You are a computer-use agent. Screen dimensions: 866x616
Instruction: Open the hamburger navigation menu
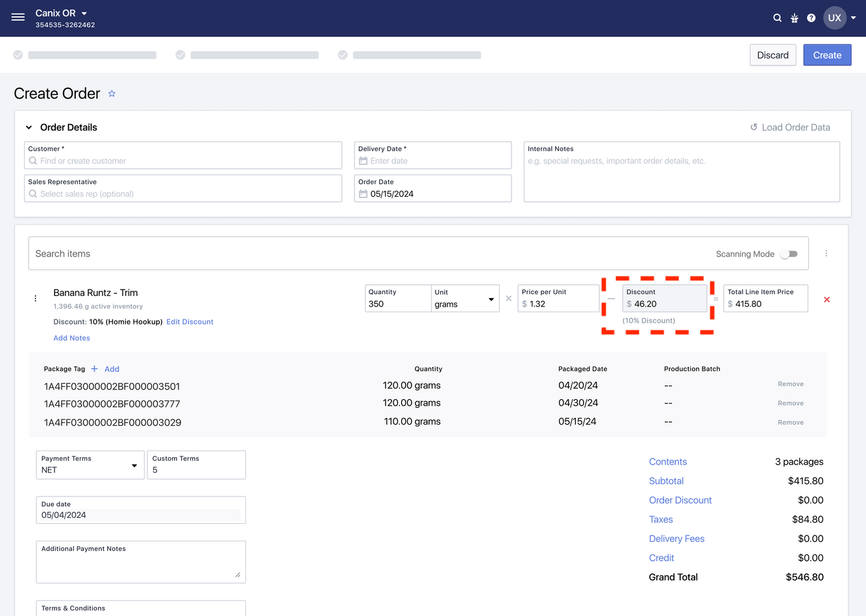18,18
